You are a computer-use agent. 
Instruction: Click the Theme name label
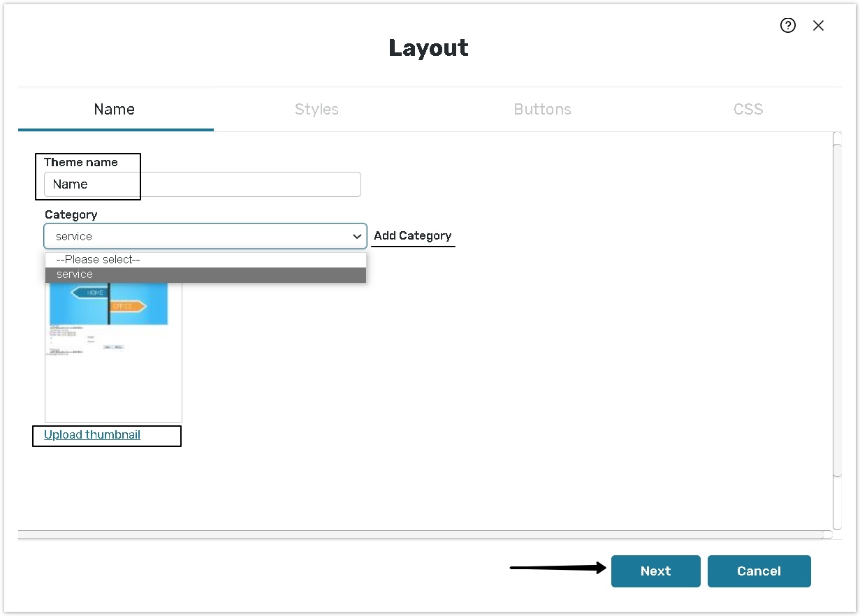click(80, 162)
